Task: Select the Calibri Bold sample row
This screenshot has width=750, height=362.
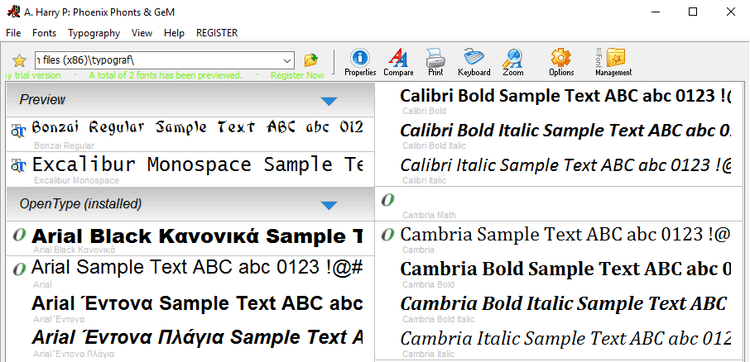Action: point(560,100)
